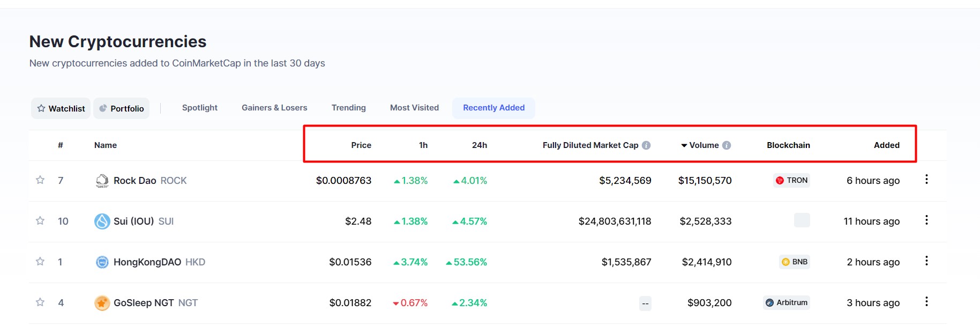Click the '2 hours ago' added time
The image size is (980, 326).
point(873,262)
